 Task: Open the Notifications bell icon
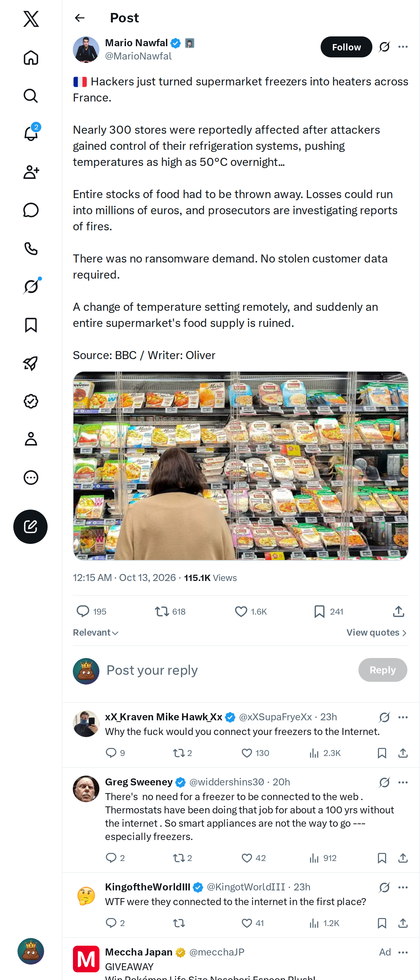[x=31, y=133]
